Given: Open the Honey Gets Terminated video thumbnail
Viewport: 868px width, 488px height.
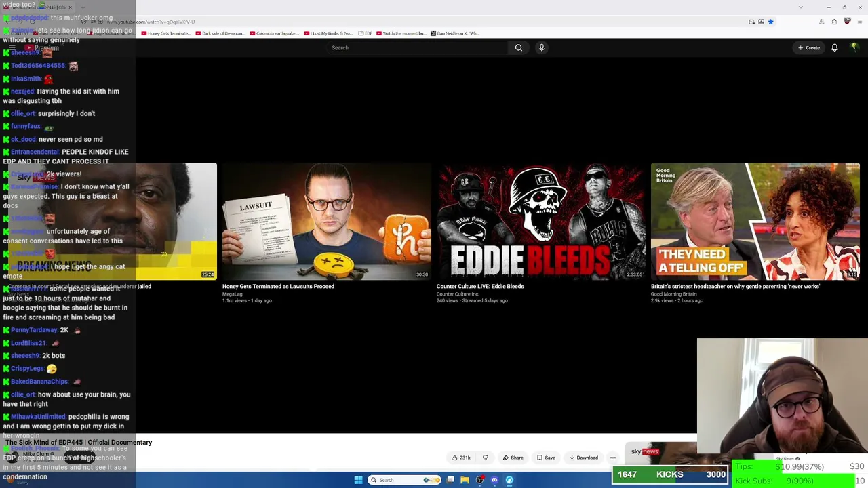Looking at the screenshot, I should [327, 221].
